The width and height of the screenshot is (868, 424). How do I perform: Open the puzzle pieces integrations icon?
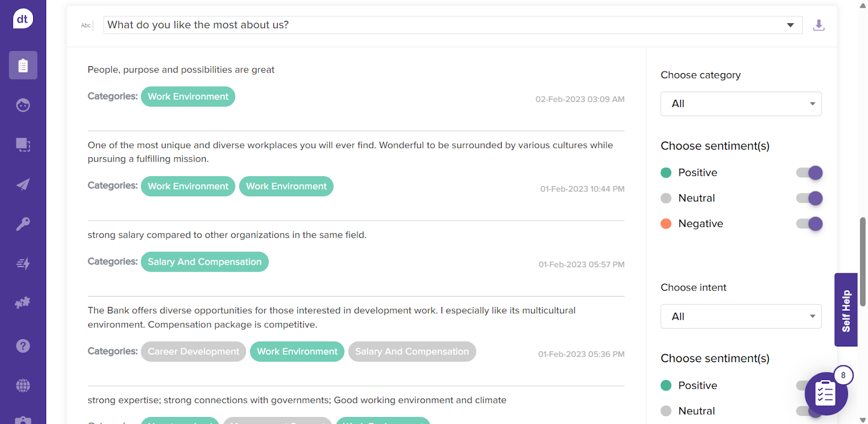[x=23, y=303]
